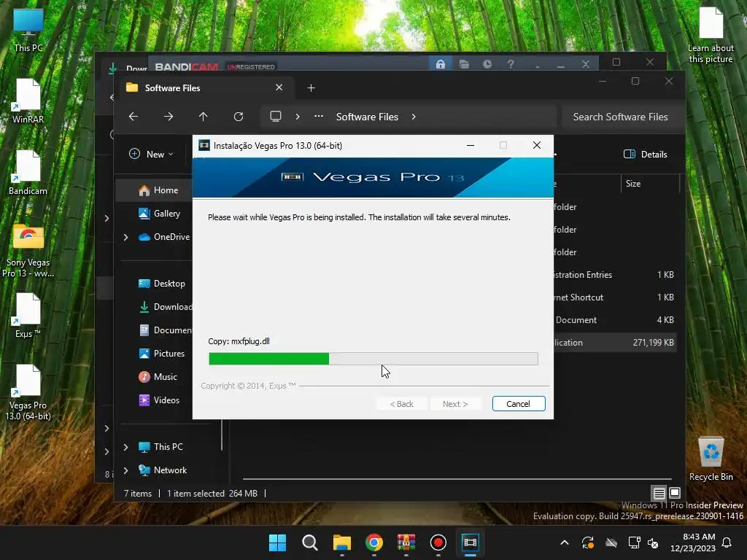Open Bandicam help question mark
Image resolution: width=747 pixels, height=560 pixels.
[x=511, y=64]
